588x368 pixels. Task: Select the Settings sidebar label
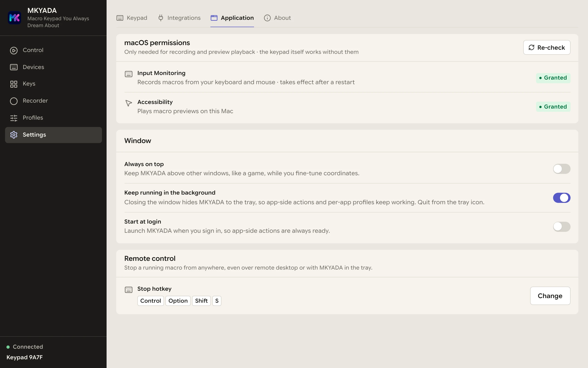tap(34, 135)
